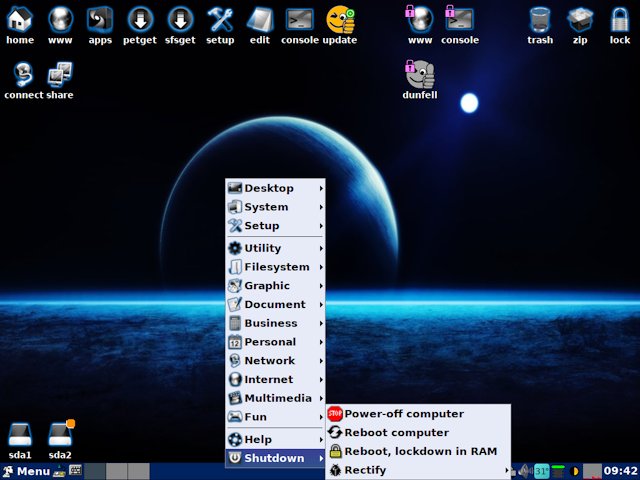Image resolution: width=640 pixels, height=480 pixels.
Task: Expand the Utility submenu
Action: point(275,248)
